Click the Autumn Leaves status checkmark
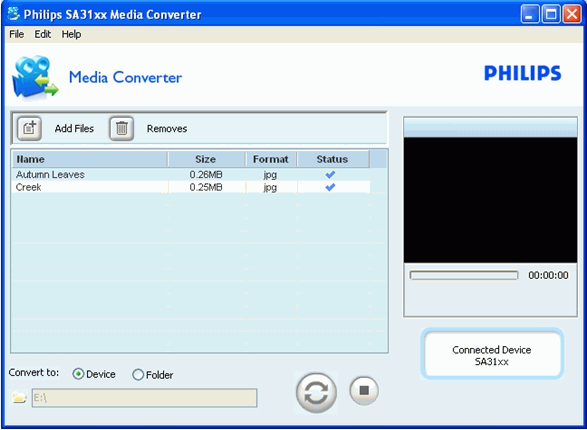This screenshot has width=587, height=430. (330, 174)
